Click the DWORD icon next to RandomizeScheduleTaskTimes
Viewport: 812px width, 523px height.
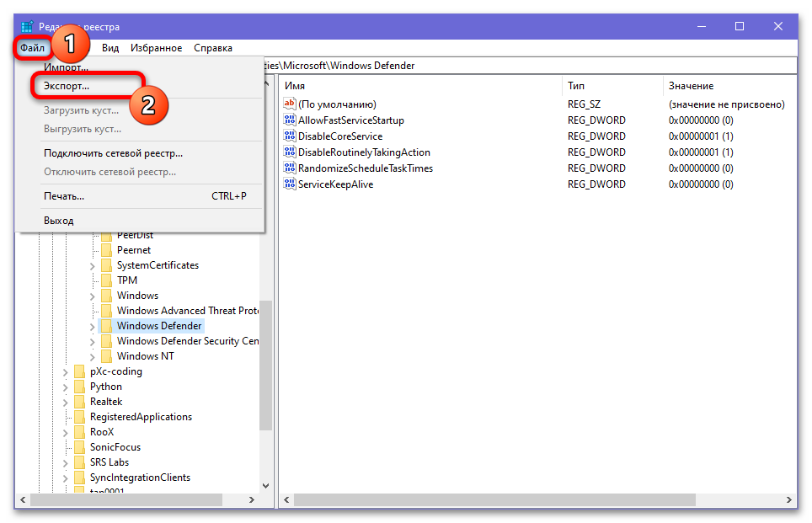290,168
